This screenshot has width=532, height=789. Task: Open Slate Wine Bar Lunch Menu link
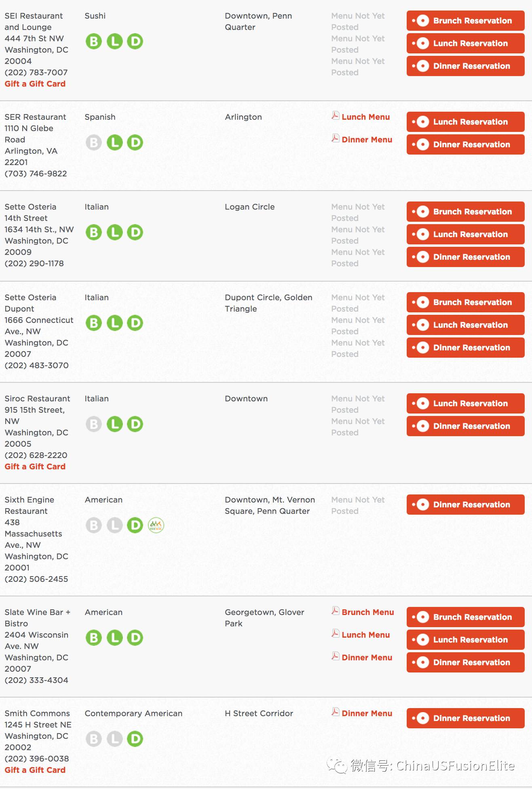[x=366, y=635]
